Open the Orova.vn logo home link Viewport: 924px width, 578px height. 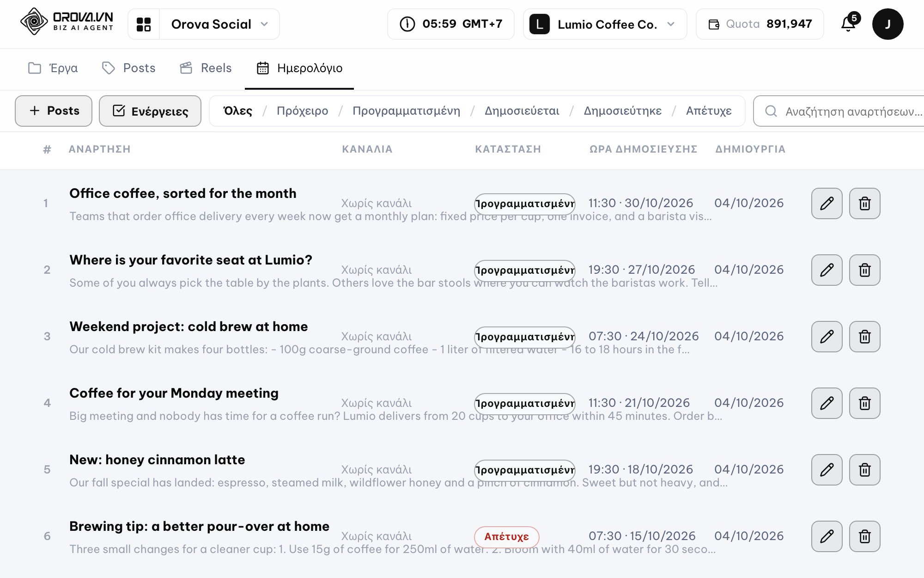[x=67, y=22]
